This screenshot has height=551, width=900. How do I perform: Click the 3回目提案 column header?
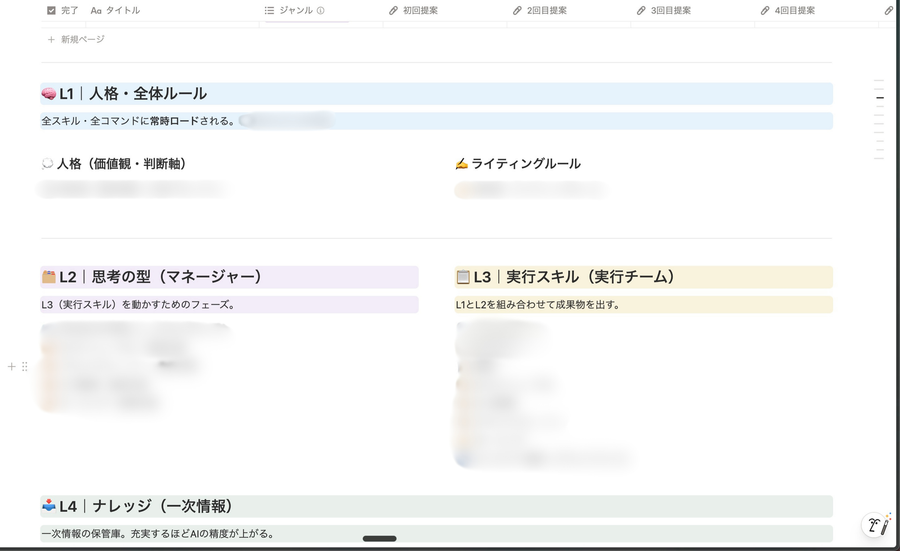tap(664, 10)
